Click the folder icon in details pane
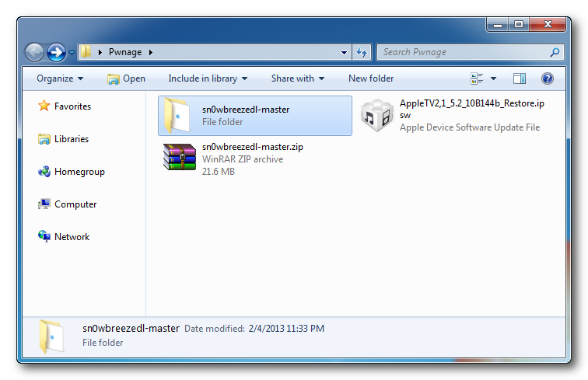Screen dimensions: 588x380 coord(52,336)
